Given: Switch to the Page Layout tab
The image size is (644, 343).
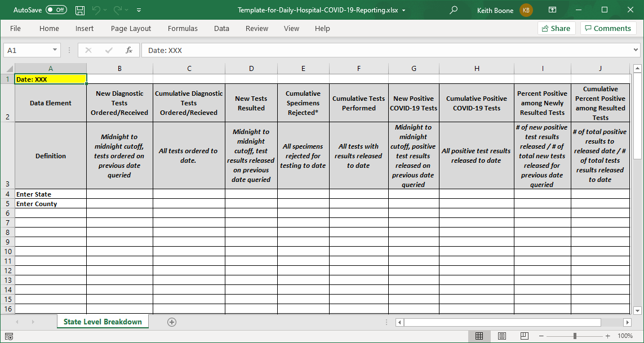Looking at the screenshot, I should [131, 28].
